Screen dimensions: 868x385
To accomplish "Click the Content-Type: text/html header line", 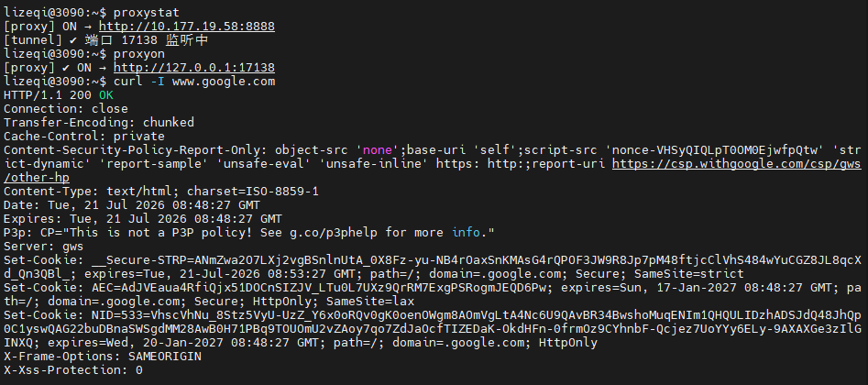I will (161, 192).
